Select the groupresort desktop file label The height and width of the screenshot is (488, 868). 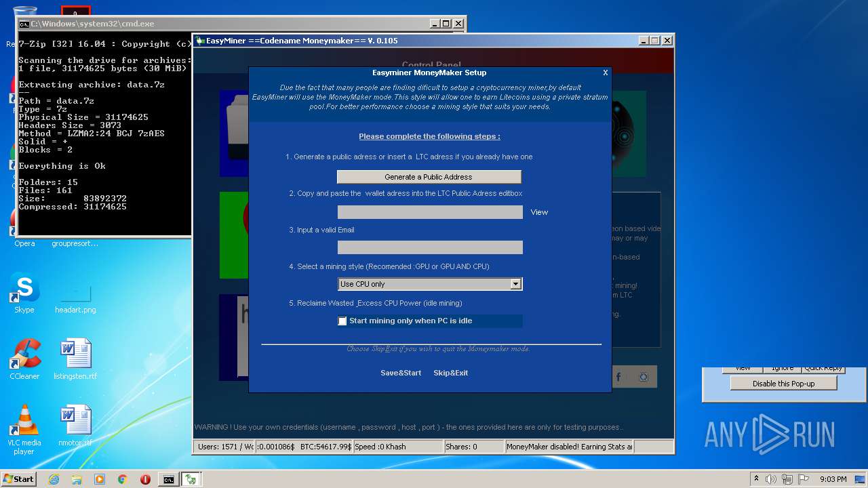(x=75, y=243)
